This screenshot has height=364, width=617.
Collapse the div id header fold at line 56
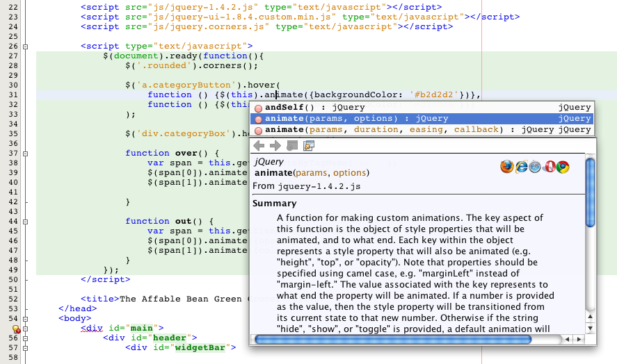pos(25,338)
